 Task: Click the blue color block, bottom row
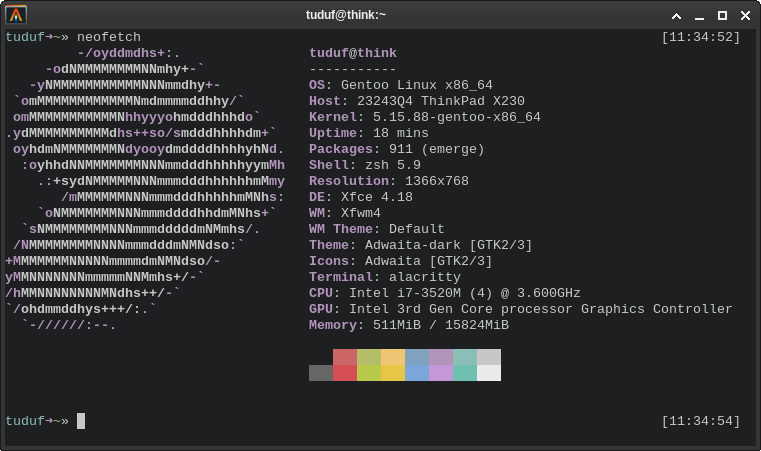coord(417,373)
